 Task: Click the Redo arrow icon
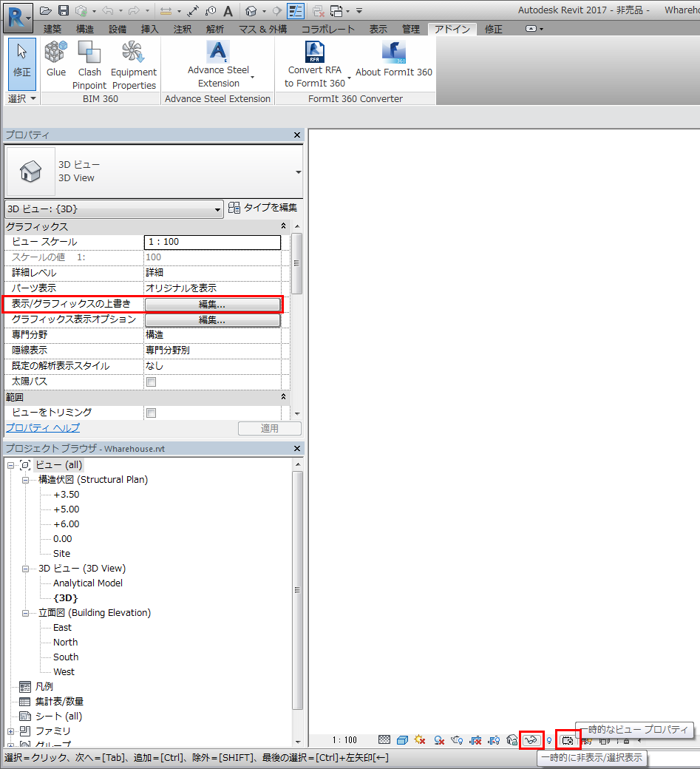coord(134,10)
